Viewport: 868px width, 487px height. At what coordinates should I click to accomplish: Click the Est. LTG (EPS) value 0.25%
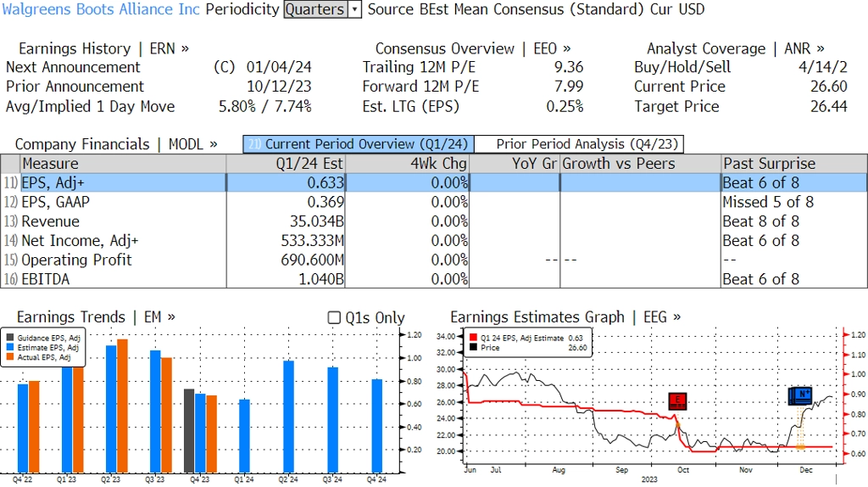pyautogui.click(x=565, y=106)
